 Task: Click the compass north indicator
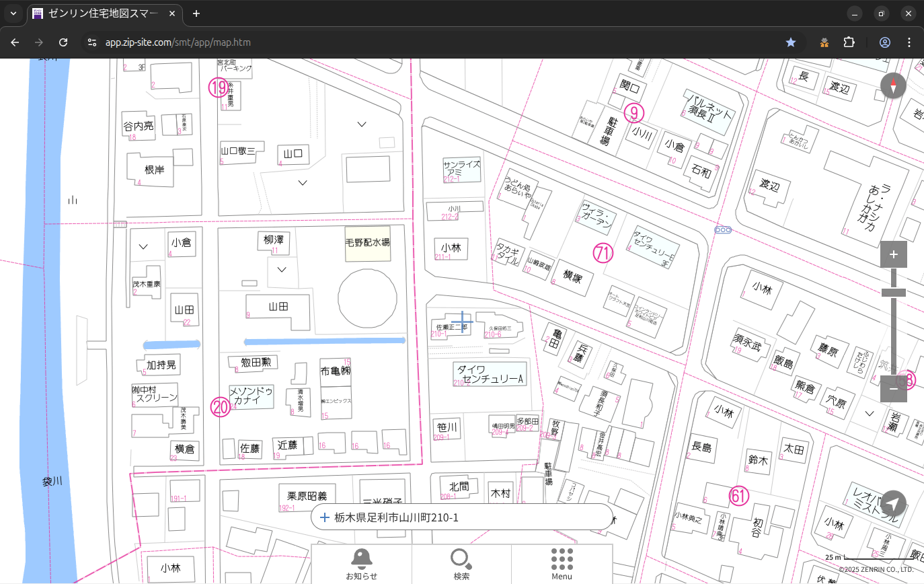point(893,86)
